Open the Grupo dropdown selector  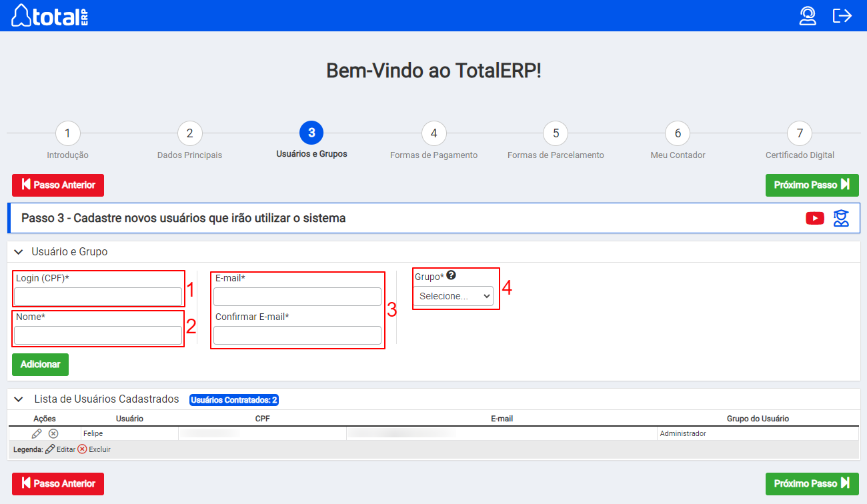coord(453,296)
